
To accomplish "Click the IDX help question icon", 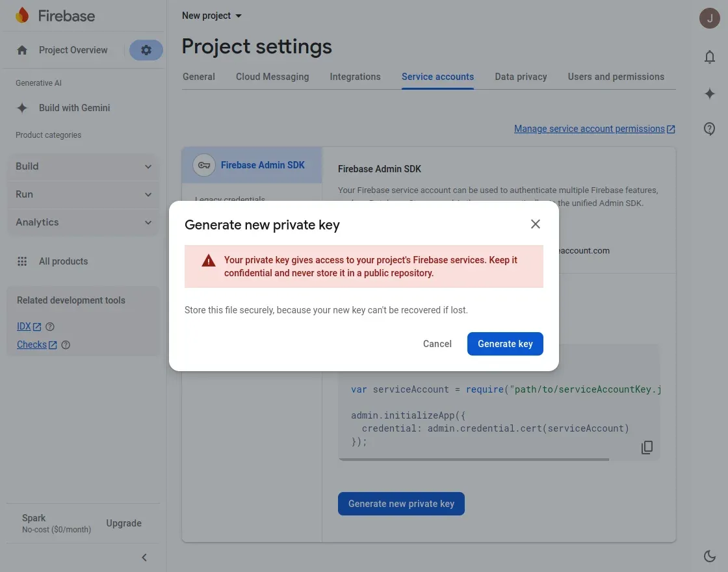I will pyautogui.click(x=49, y=327).
